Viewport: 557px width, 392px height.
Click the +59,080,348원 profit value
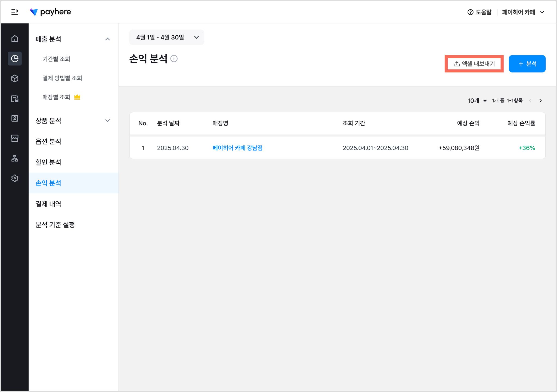pos(459,148)
